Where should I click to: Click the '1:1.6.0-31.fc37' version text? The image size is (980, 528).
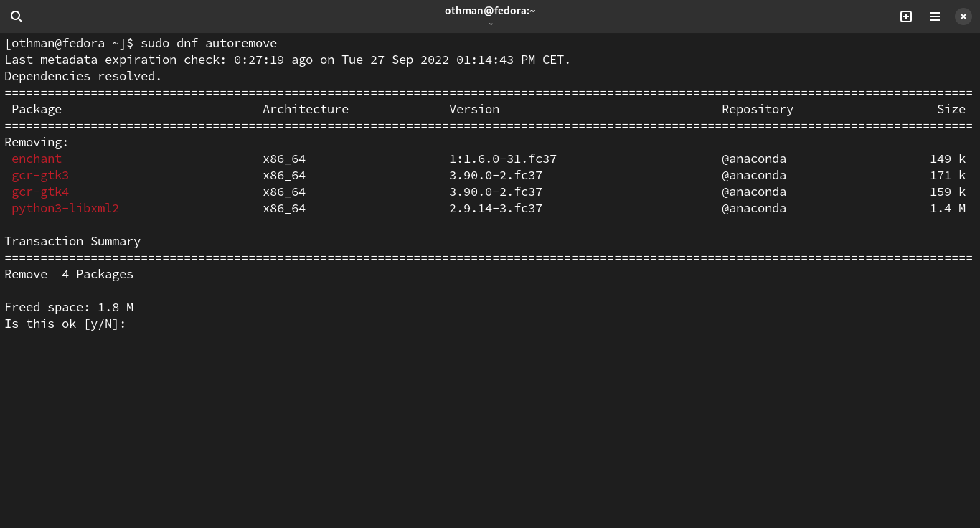coord(503,159)
